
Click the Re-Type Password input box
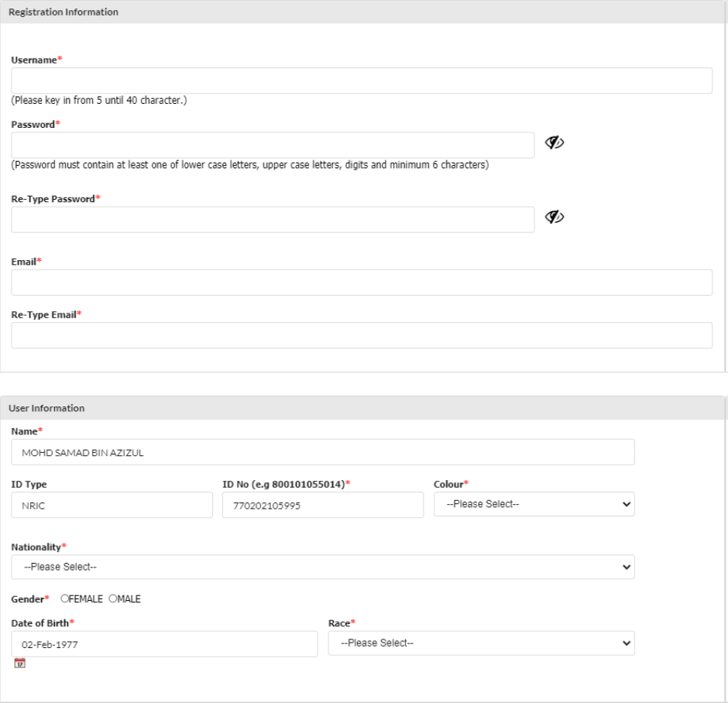tap(273, 220)
